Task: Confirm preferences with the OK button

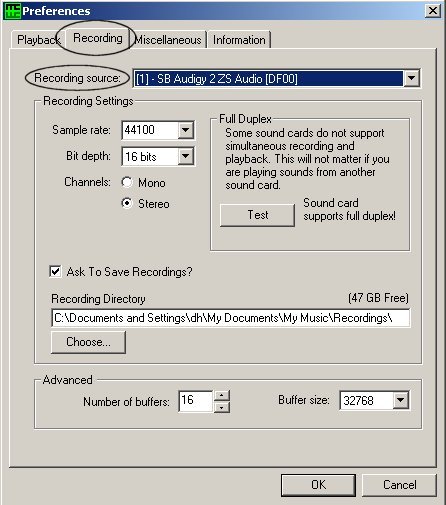Action: [x=318, y=485]
